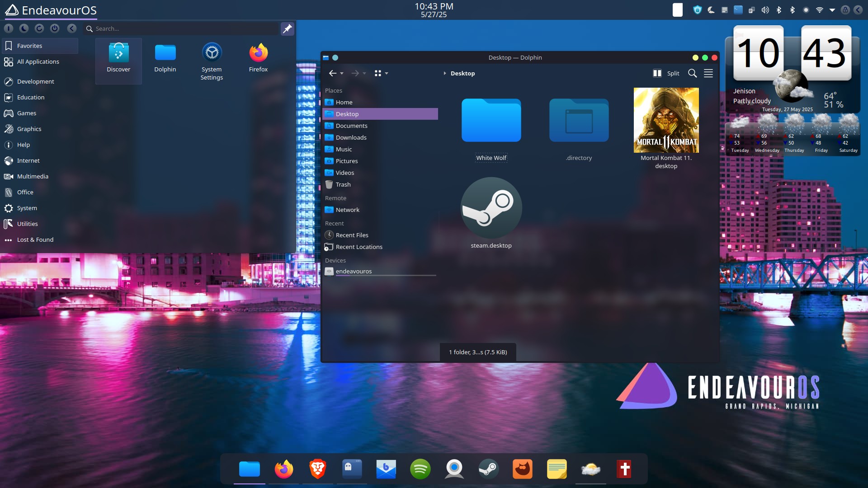Open the Graphics category
The height and width of the screenshot is (488, 868).
40,129
